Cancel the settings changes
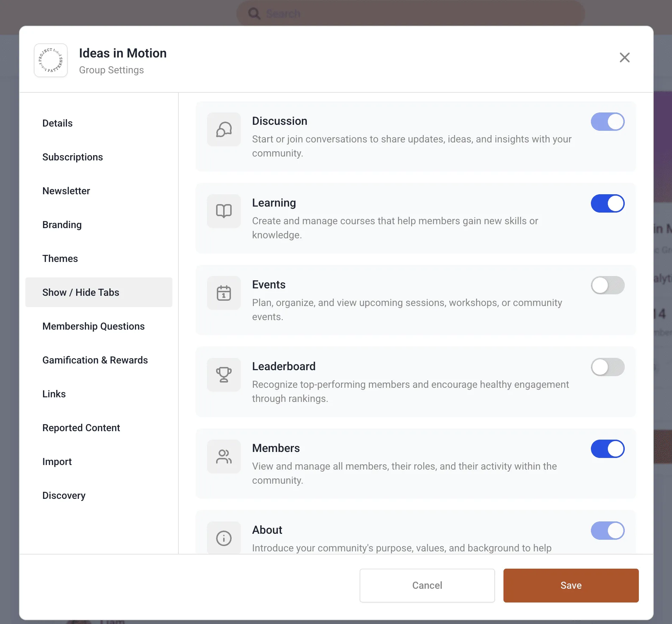Screen dimensions: 672x624 pos(427,585)
